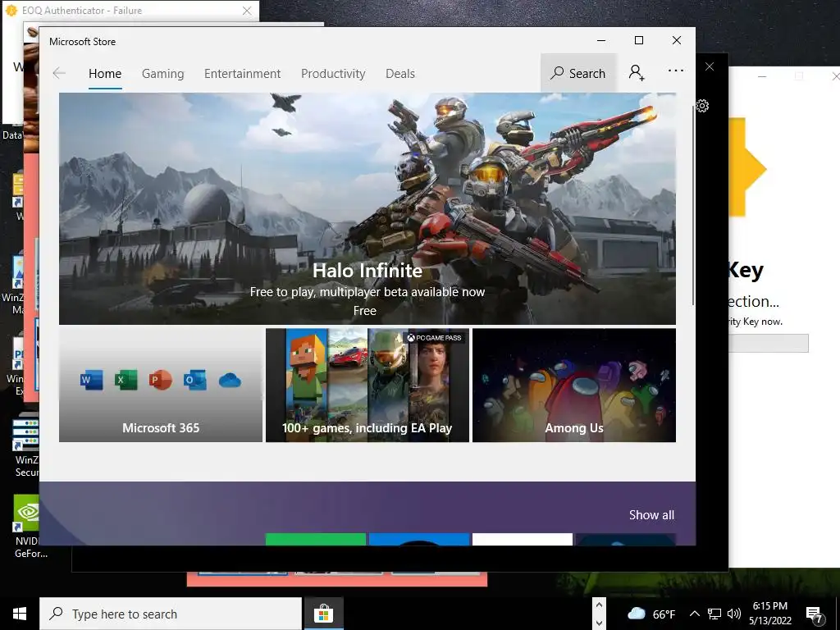
Task: Open the network tray icon
Action: click(x=714, y=614)
